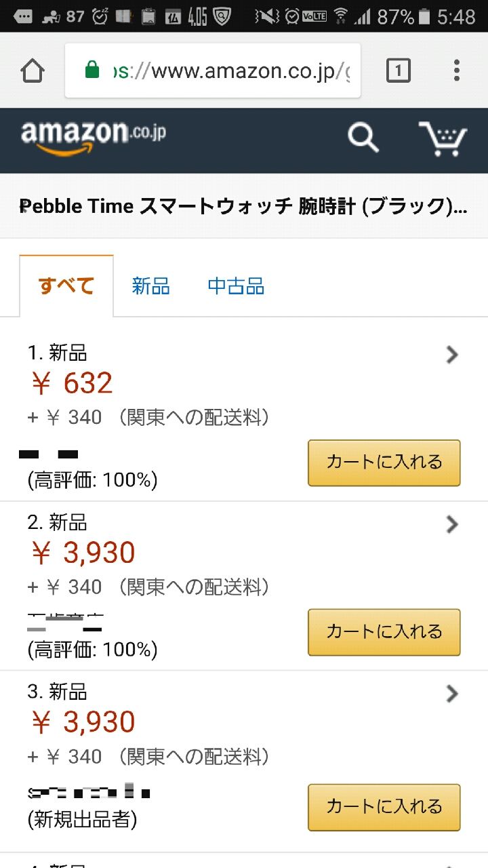Expand offer 3 details chevron
The height and width of the screenshot is (868, 488).
click(453, 694)
